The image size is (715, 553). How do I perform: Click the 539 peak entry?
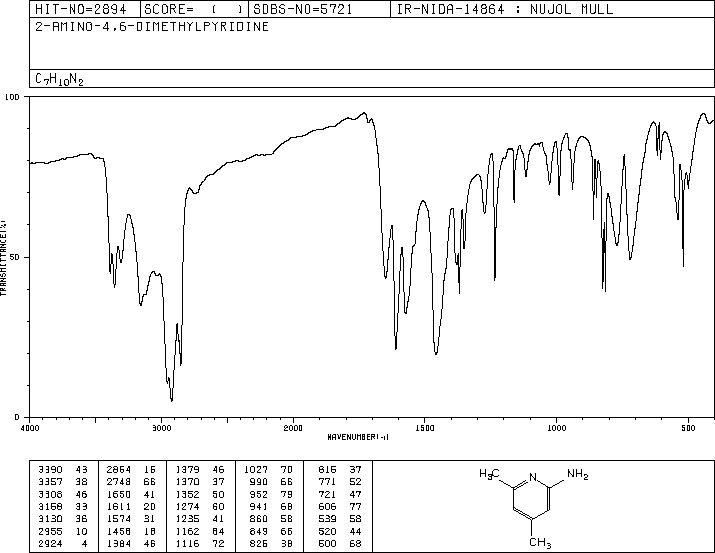[x=327, y=519]
